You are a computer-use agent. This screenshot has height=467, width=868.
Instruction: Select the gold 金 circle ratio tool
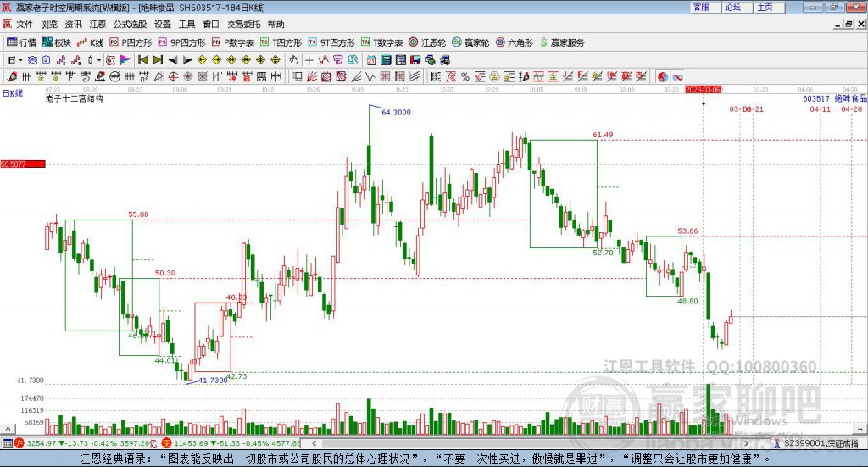494,77
